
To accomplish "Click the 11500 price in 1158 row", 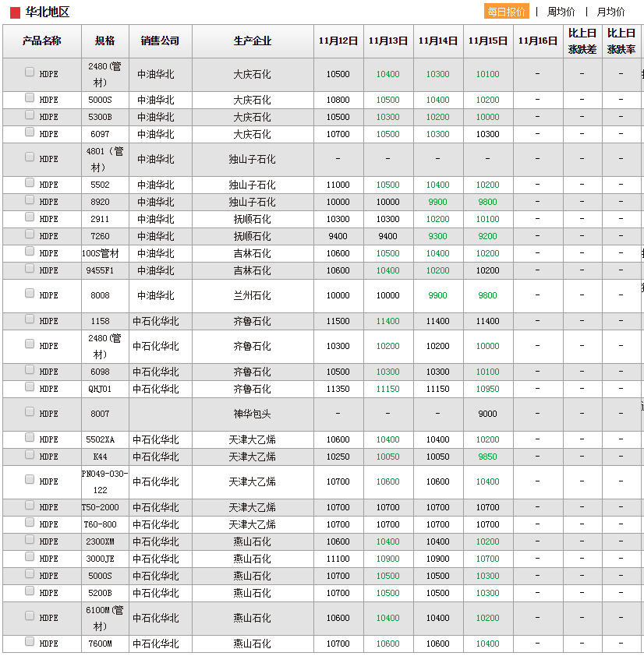I will pyautogui.click(x=338, y=321).
